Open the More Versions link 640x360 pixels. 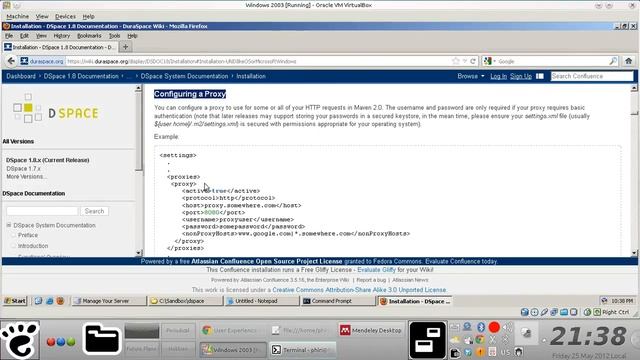click(26, 177)
